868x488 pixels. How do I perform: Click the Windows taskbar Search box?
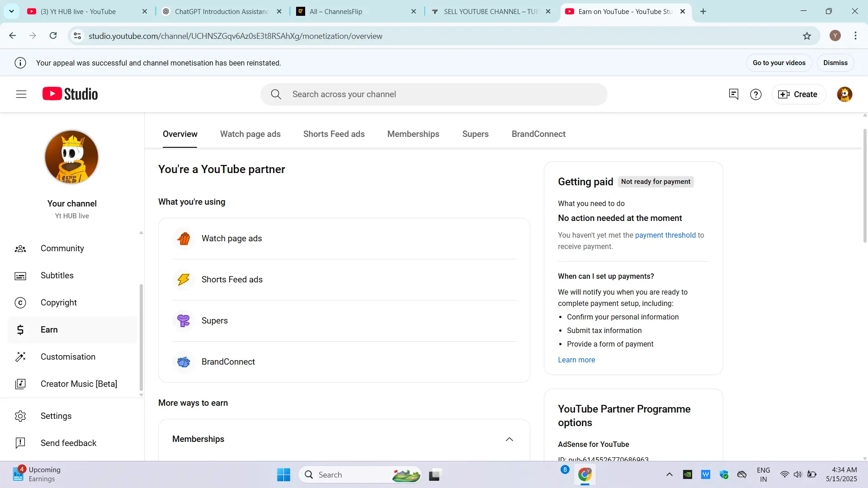[360, 475]
